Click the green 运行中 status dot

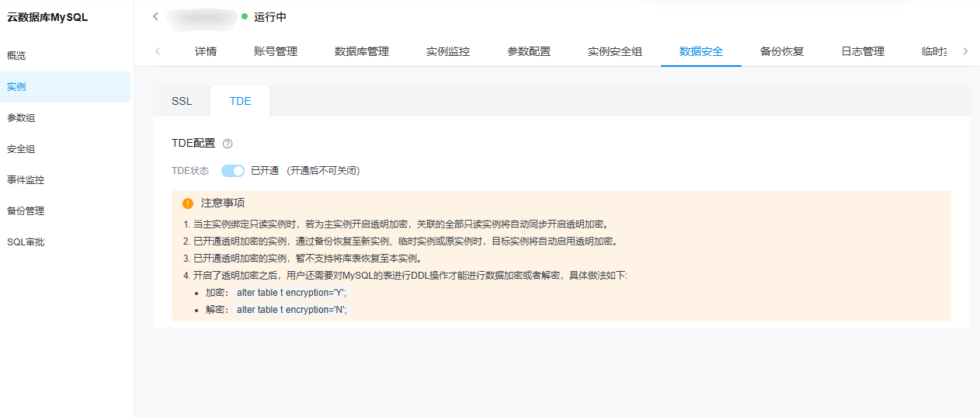pos(245,16)
